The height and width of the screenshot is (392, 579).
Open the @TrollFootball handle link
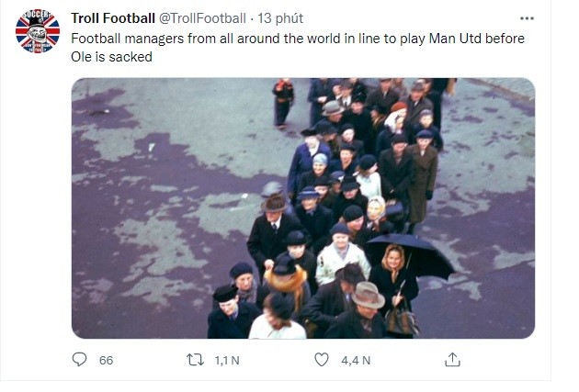point(206,18)
